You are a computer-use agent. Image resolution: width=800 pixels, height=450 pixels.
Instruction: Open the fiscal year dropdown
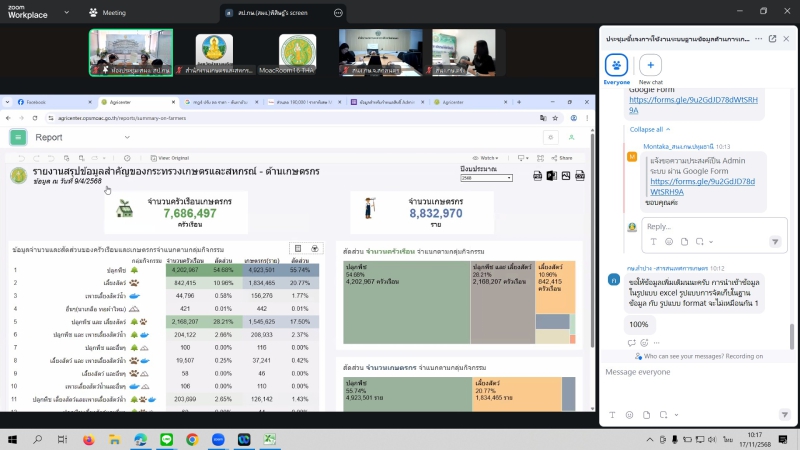[x=486, y=177]
